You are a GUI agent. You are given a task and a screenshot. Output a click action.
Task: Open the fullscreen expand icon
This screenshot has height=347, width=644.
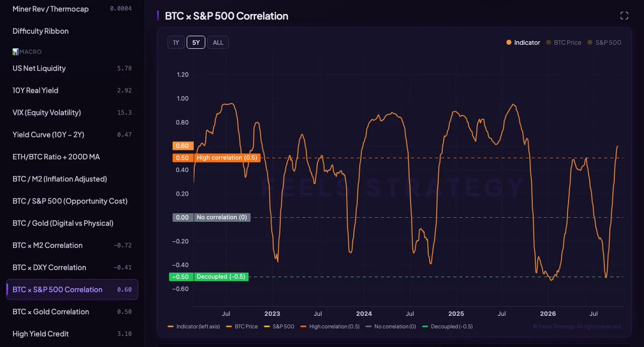click(x=624, y=16)
